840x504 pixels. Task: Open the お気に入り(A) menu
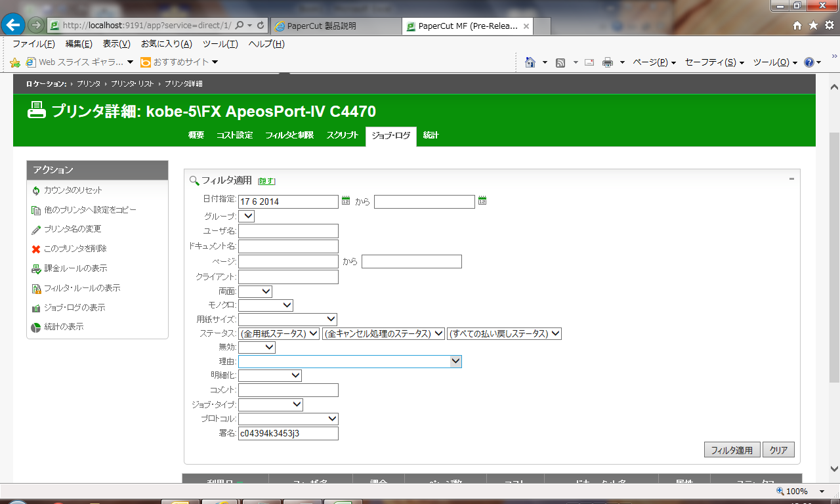(167, 44)
